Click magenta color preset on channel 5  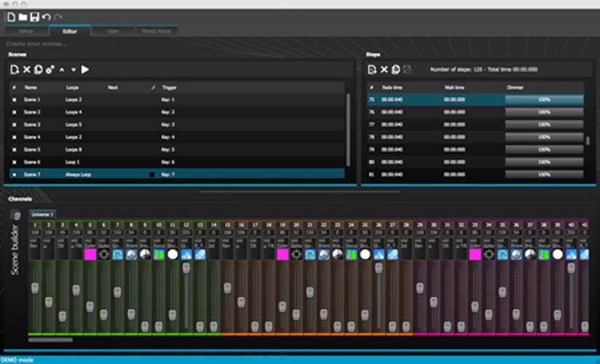click(x=90, y=255)
